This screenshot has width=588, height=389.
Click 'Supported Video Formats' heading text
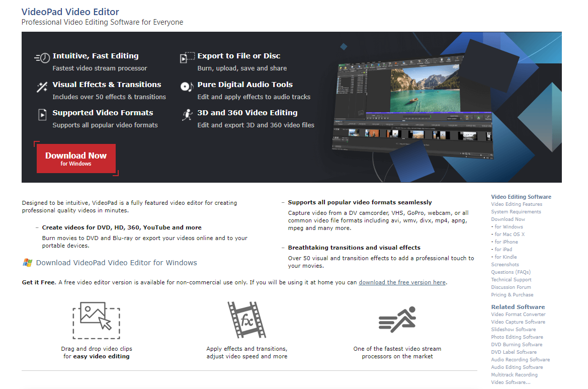pos(103,113)
